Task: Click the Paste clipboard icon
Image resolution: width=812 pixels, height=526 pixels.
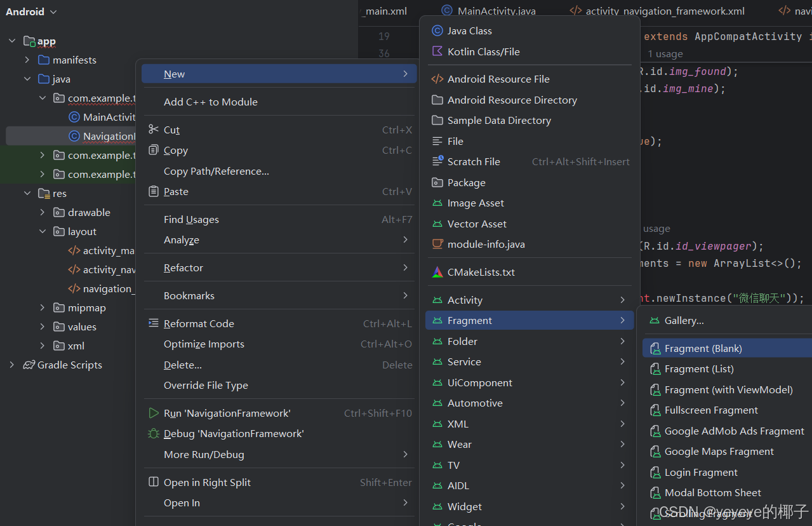Action: tap(153, 191)
